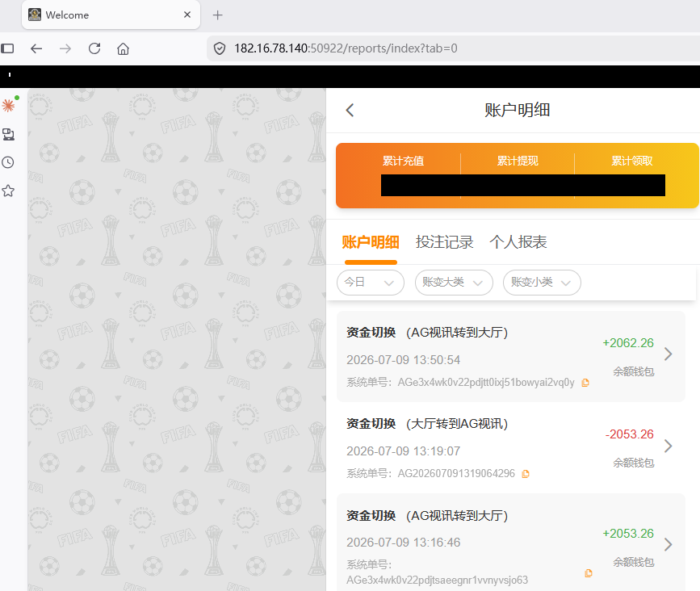Click 余额钱包 under the +2062.26 amount
This screenshot has height=591, width=700.
tap(634, 371)
